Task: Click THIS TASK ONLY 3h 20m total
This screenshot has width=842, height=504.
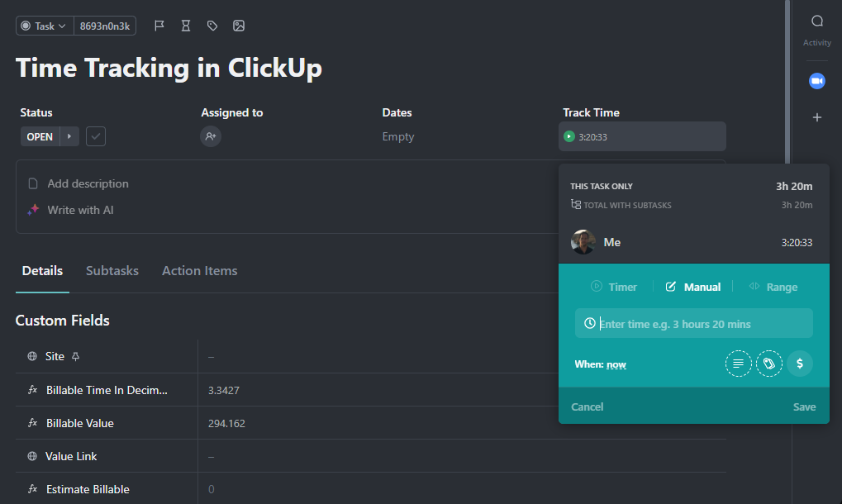Action: tap(794, 186)
